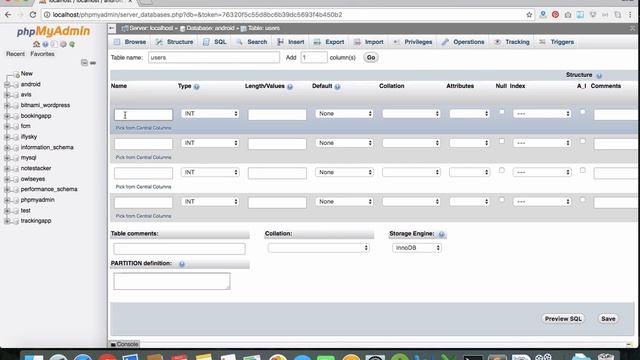Collapse the navigation panel arrow icon
This screenshot has width=640, height=360.
click(x=112, y=28)
